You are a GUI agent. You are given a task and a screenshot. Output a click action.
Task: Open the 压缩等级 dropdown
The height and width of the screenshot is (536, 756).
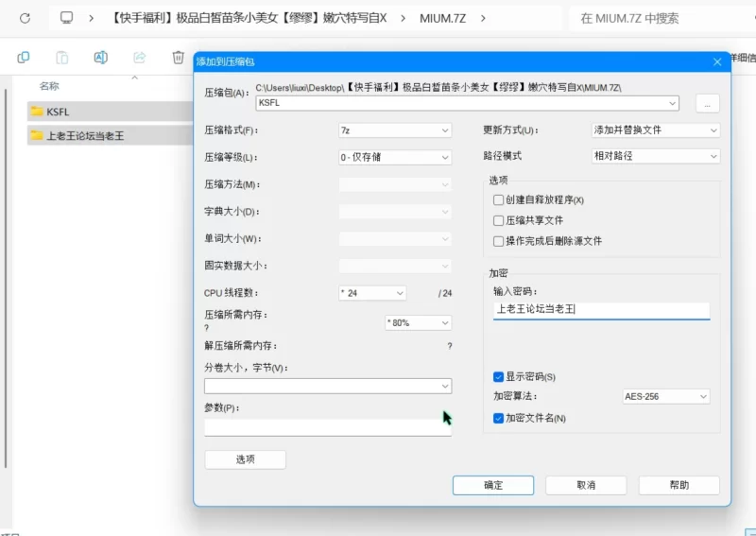coord(395,157)
